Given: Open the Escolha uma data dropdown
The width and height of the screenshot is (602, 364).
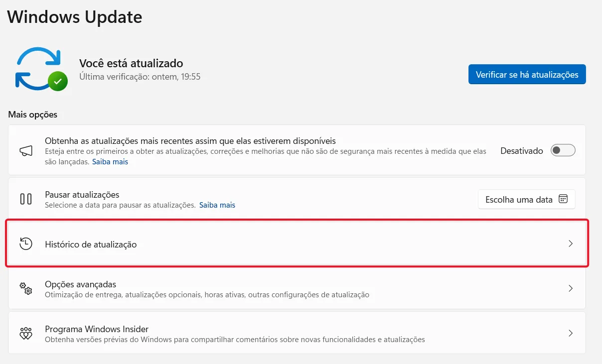Looking at the screenshot, I should (527, 199).
